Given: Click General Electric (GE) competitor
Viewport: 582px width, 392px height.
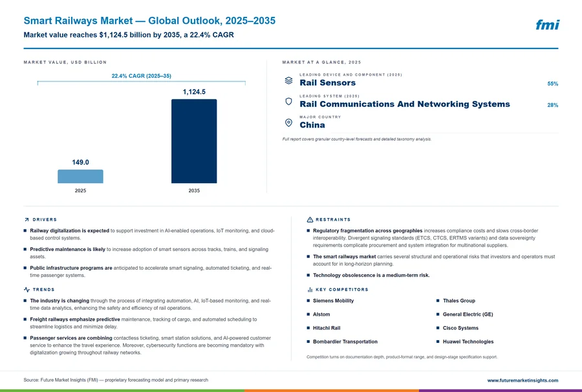Looking at the screenshot, I should [x=468, y=314].
